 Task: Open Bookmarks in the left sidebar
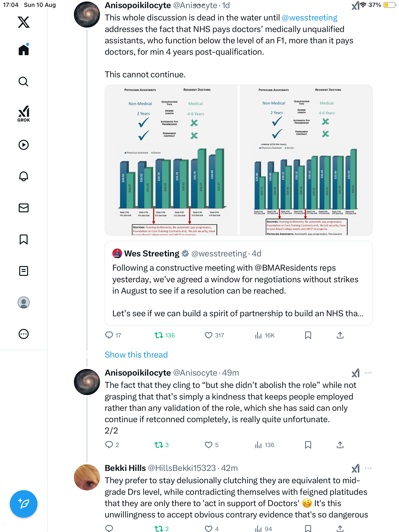(x=24, y=239)
